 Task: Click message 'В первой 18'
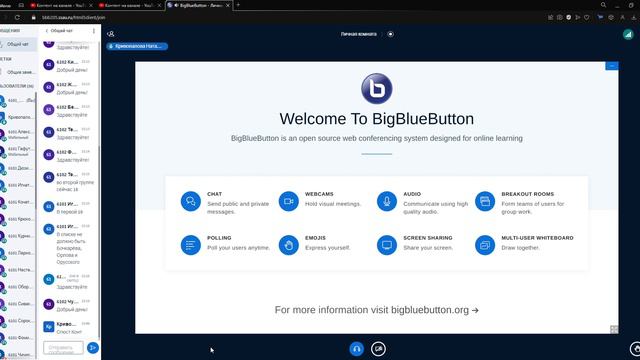pos(70,212)
